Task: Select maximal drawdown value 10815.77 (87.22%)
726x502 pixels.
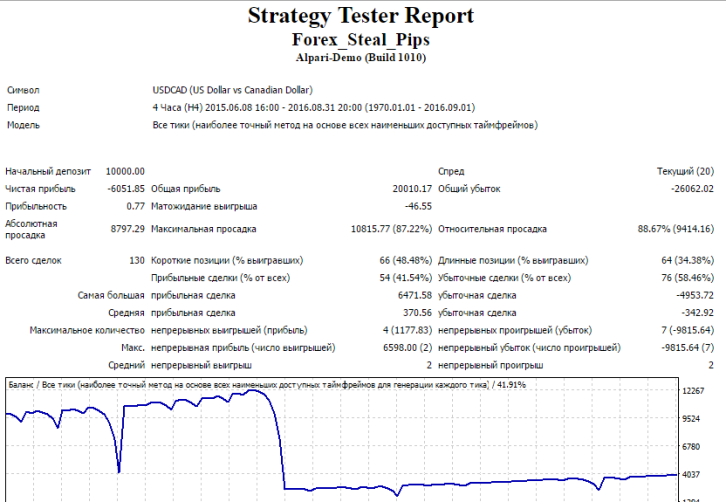Action: (x=391, y=229)
